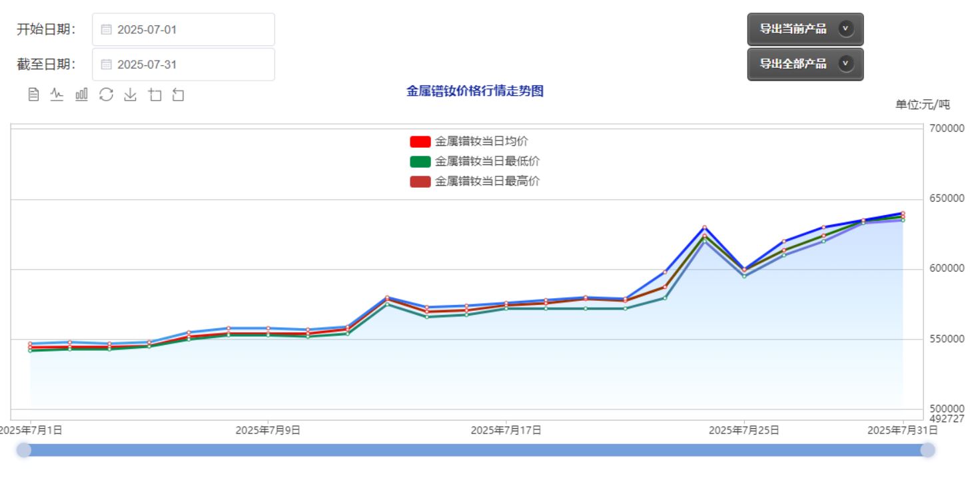Toggle the 金属镨钕当日最低价 legend series
The height and width of the screenshot is (486, 980).
pyautogui.click(x=474, y=161)
